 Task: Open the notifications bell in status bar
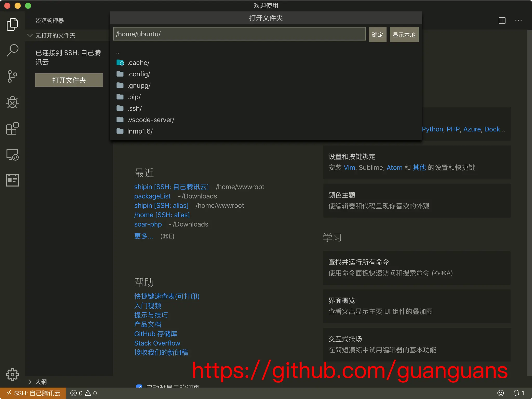pos(516,393)
